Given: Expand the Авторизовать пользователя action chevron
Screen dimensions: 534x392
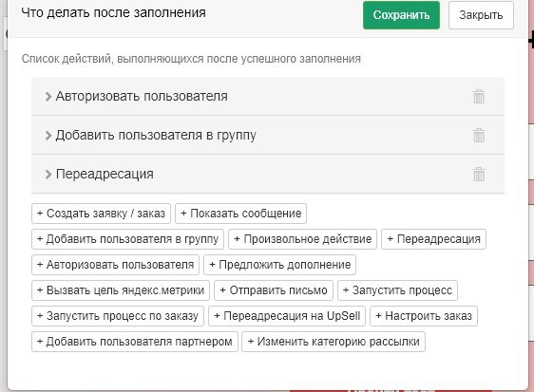Looking at the screenshot, I should click(48, 97).
